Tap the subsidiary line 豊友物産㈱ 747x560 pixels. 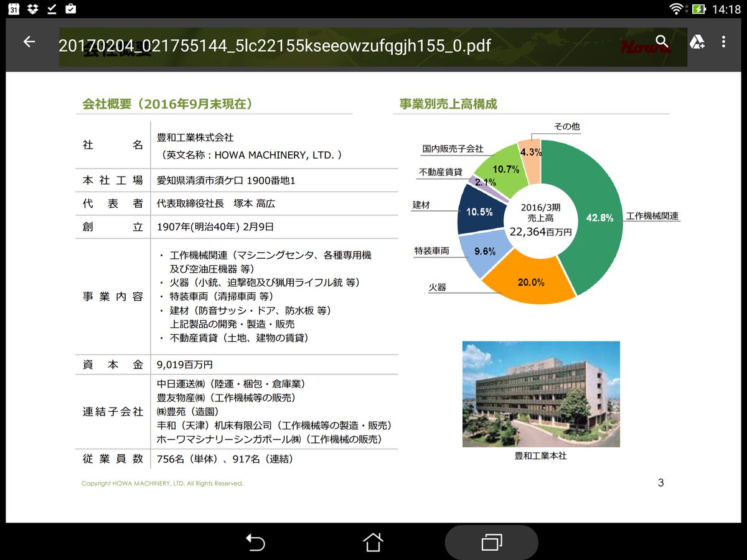click(226, 398)
